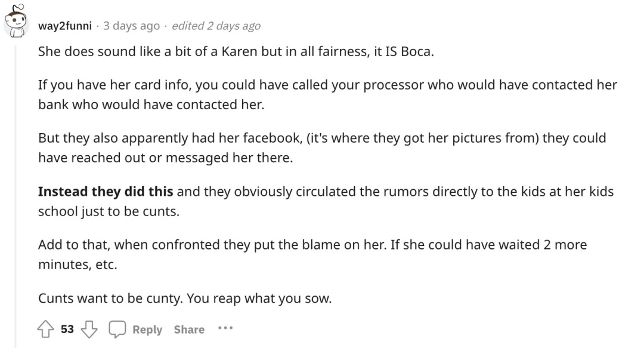Click the '3 days ago' timestamp
Image resolution: width=644 pixels, height=348 pixels.
coord(131,26)
